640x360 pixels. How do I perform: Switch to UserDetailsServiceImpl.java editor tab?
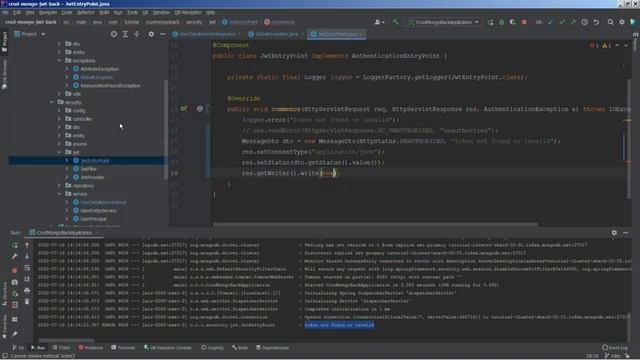pos(207,34)
